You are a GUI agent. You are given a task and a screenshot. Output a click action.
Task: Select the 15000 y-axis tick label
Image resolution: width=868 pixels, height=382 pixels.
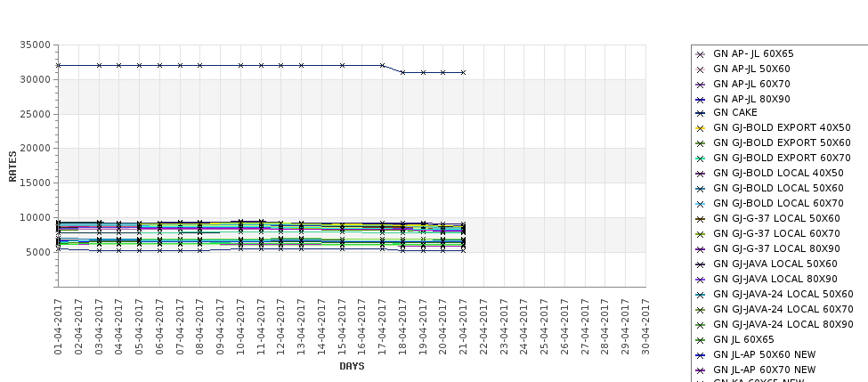36,183
